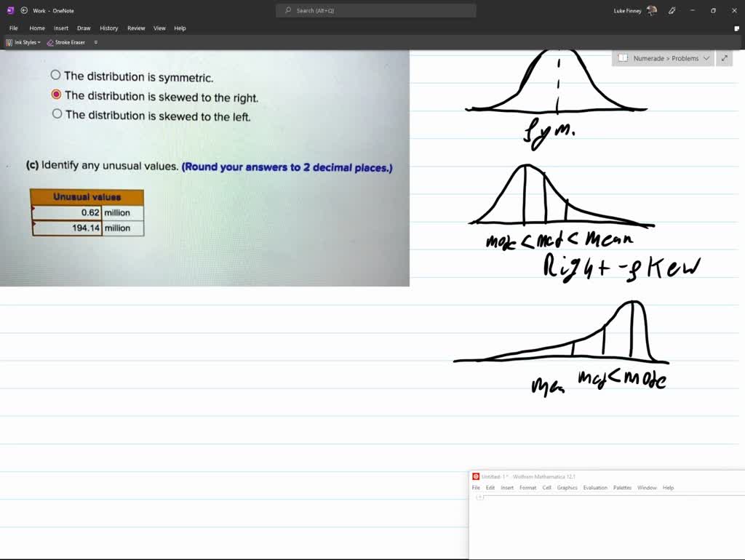Select the Stroke Eraser tool
This screenshot has width=745, height=560.
pyautogui.click(x=68, y=42)
